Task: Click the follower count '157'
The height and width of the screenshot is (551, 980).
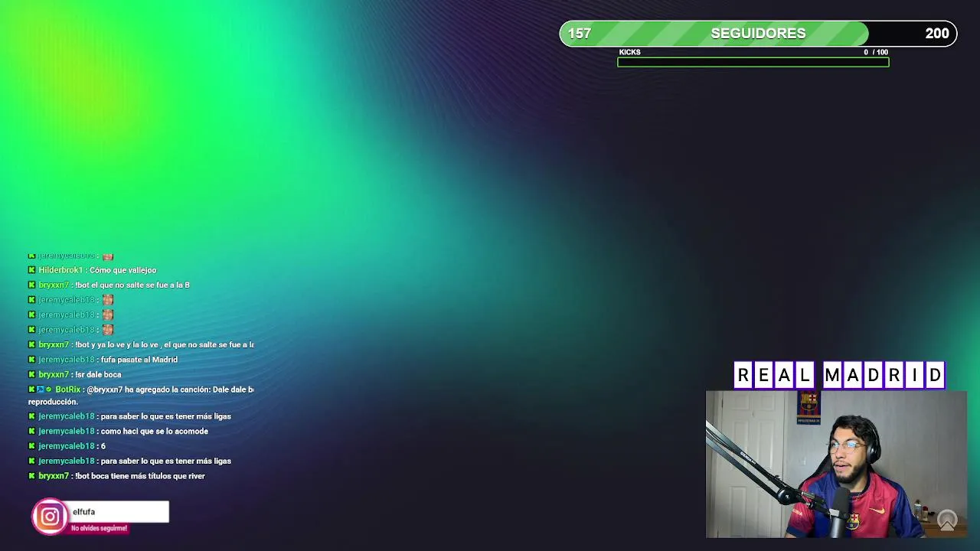Action: pos(580,34)
